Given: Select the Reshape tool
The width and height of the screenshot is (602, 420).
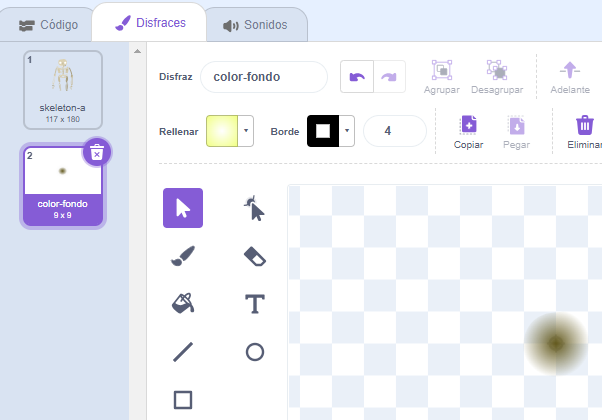Looking at the screenshot, I should pos(255,208).
